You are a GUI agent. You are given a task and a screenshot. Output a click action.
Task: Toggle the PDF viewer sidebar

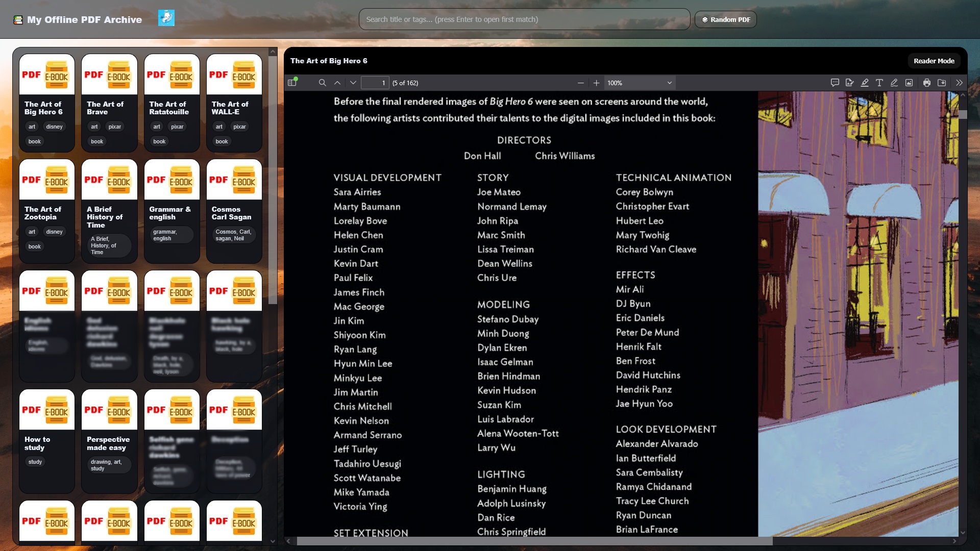292,83
